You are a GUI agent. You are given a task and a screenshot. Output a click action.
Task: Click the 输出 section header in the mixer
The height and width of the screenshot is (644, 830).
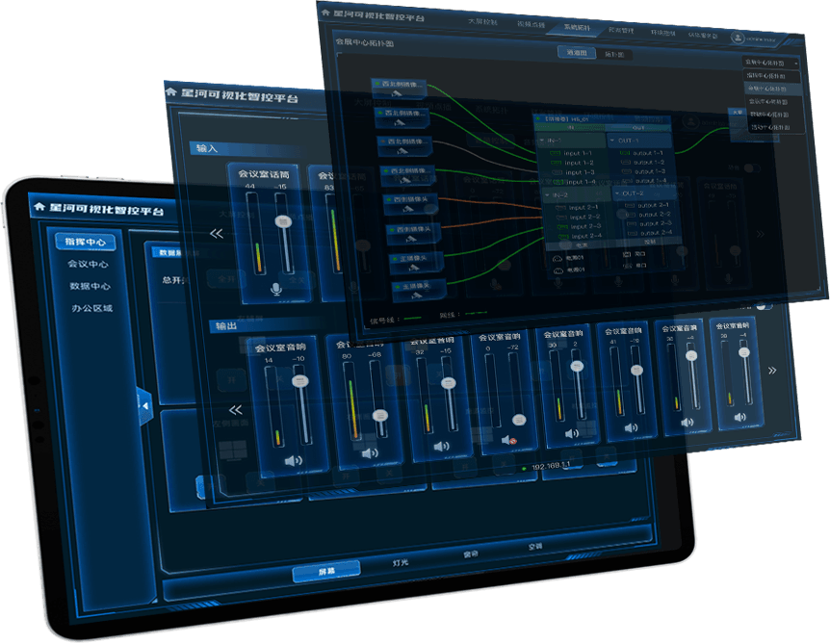(x=226, y=326)
